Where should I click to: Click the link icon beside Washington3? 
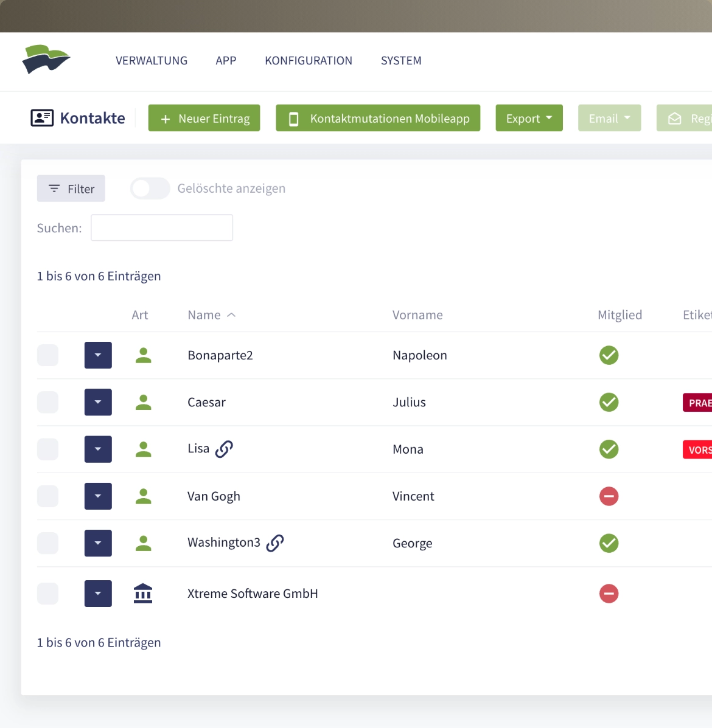pos(275,543)
